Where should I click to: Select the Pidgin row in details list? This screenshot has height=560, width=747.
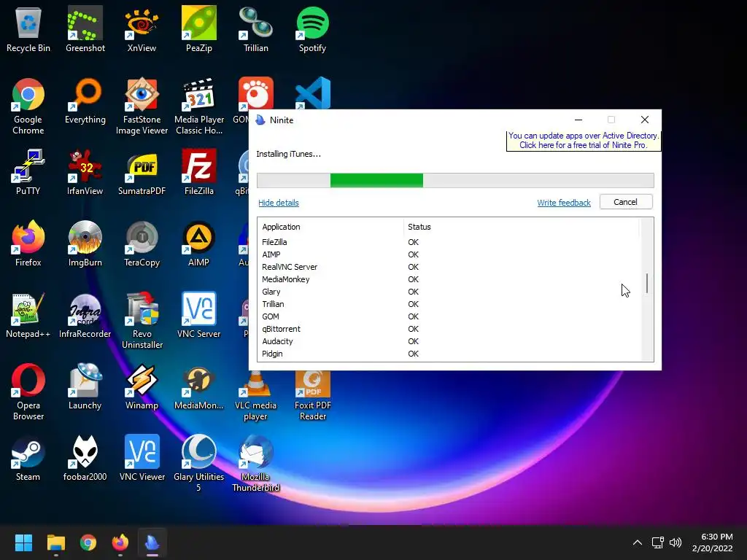pyautogui.click(x=449, y=354)
